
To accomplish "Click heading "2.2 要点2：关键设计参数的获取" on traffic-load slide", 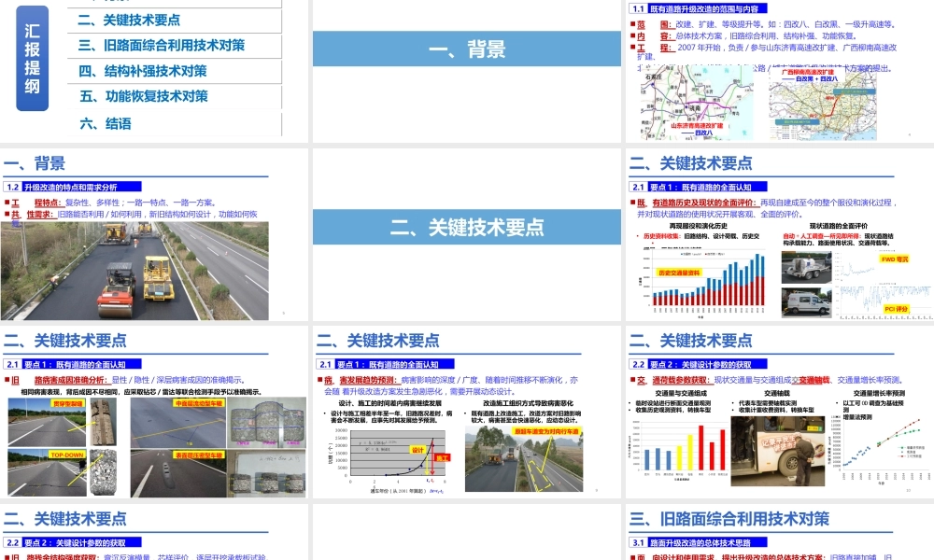I will coord(698,364).
